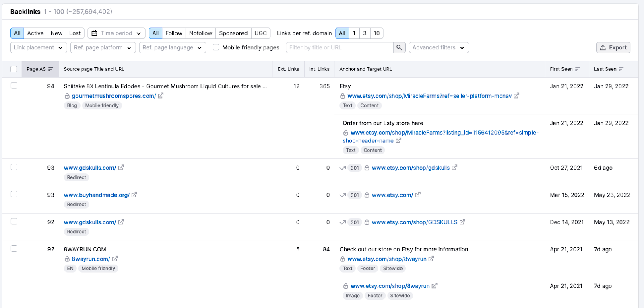Open the gourmetmushroomspores.com/ source link

(114, 96)
